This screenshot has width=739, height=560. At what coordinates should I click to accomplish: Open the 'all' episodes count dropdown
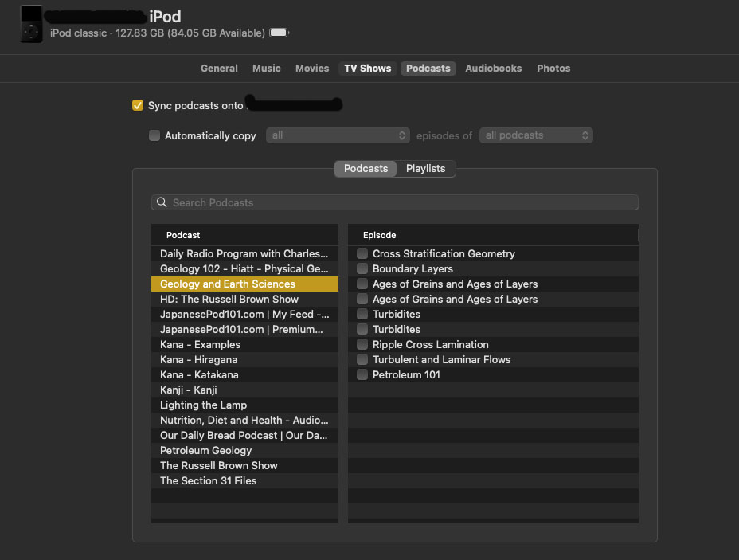click(338, 135)
